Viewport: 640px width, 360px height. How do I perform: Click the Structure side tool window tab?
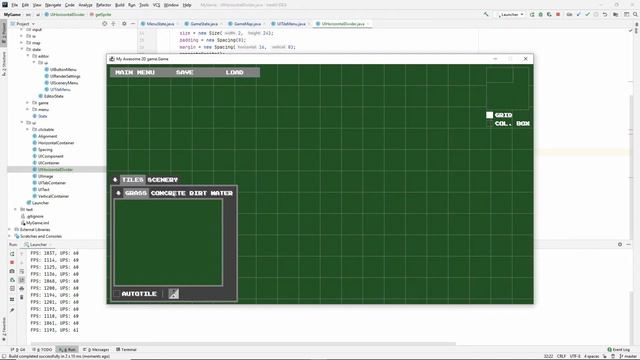(4, 63)
